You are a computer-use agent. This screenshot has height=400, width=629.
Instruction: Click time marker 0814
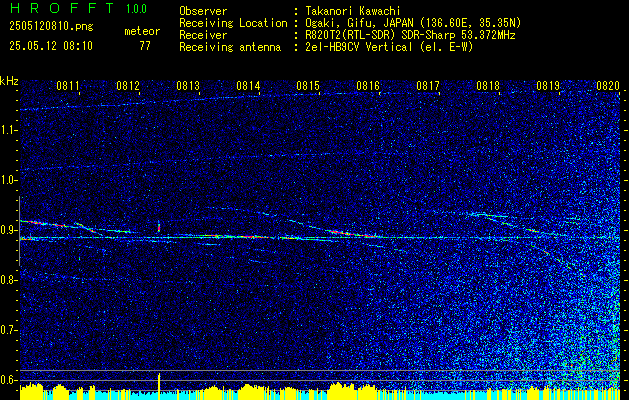pos(248,86)
